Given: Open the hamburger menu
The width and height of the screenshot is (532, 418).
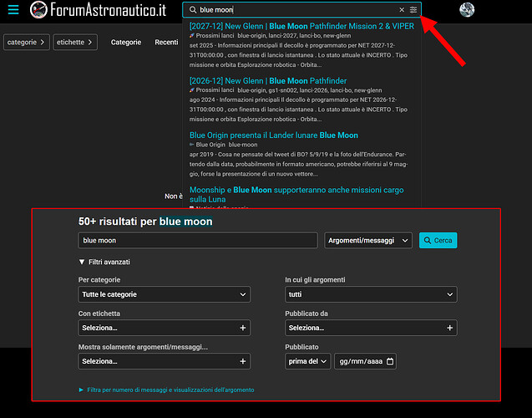Looking at the screenshot, I should [x=13, y=10].
